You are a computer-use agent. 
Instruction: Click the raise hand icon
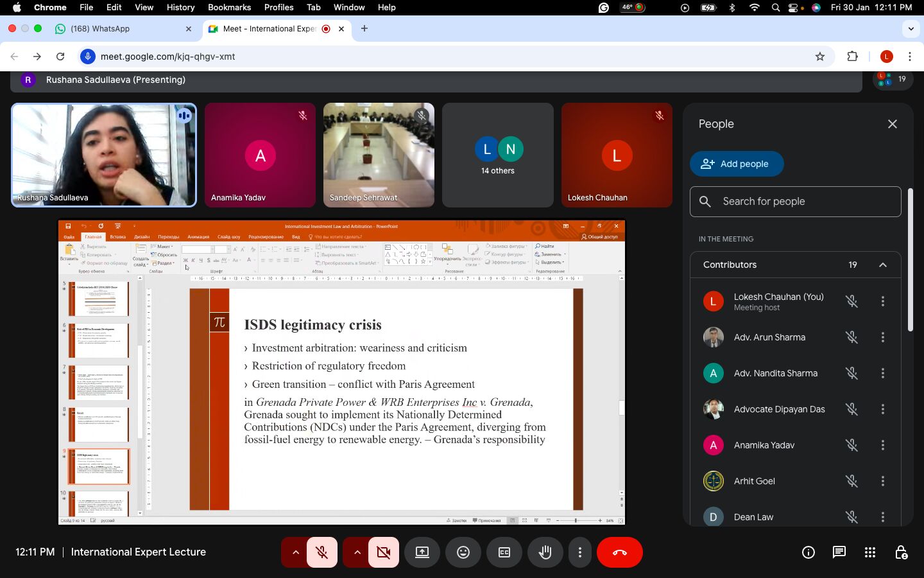point(545,552)
